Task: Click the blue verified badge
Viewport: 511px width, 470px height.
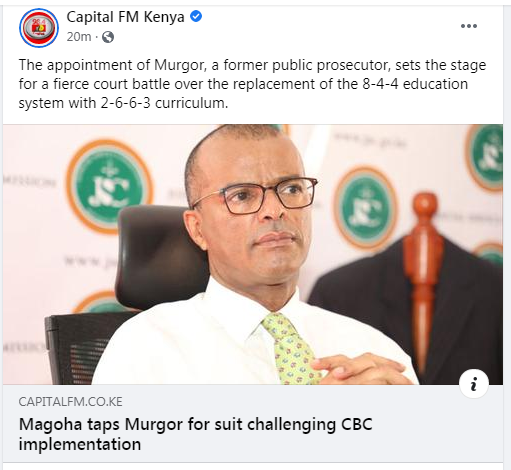Action: (x=196, y=16)
